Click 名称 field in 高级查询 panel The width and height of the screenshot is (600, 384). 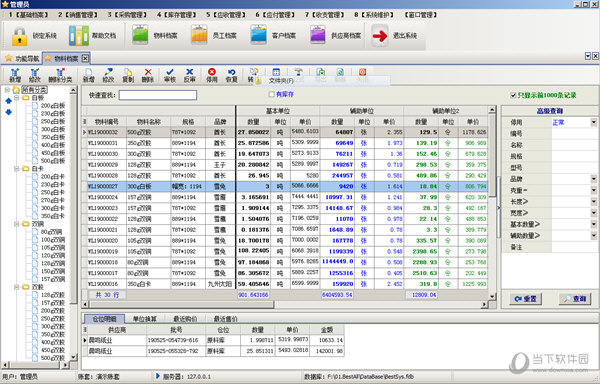(x=574, y=145)
